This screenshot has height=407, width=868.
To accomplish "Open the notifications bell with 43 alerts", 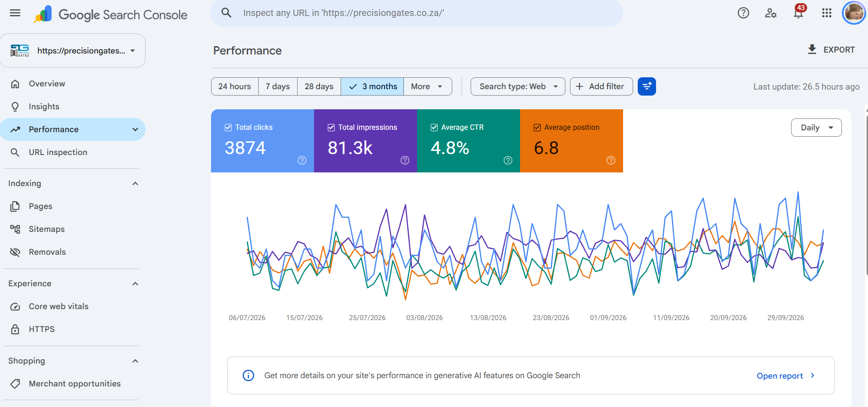I will click(799, 12).
